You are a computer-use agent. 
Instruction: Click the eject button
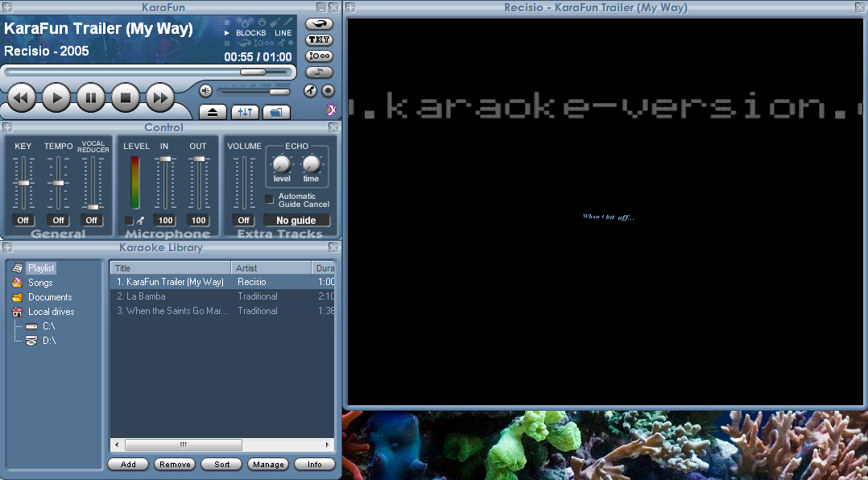click(x=213, y=113)
